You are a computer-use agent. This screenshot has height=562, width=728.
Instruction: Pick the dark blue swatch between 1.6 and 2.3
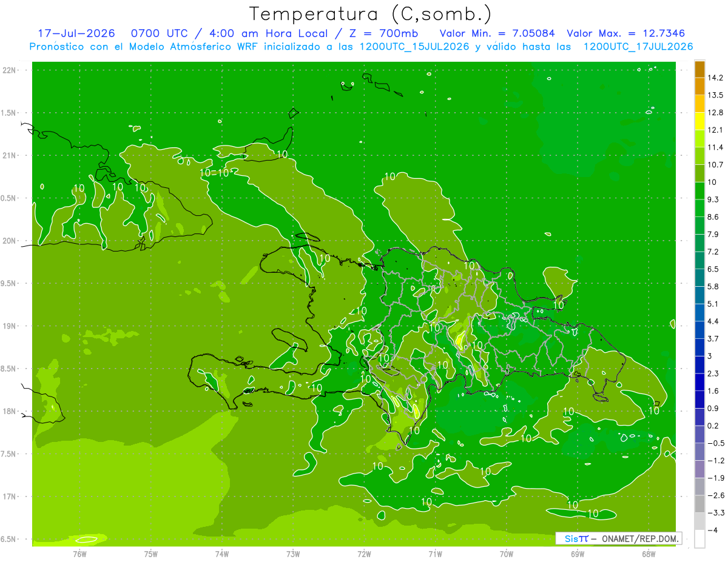[x=699, y=382]
